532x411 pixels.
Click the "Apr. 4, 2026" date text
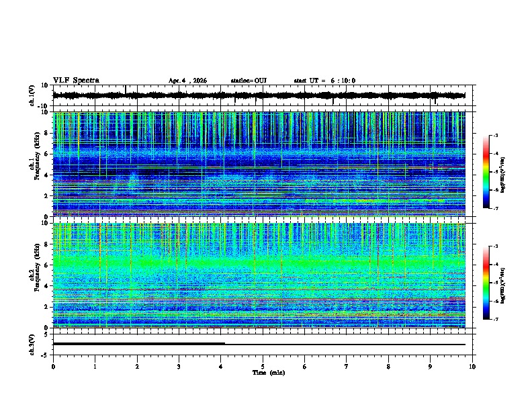[x=187, y=81]
